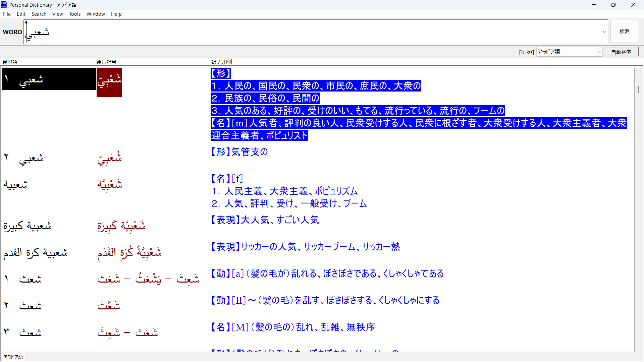
Task: Open the Search menu
Action: tap(39, 14)
